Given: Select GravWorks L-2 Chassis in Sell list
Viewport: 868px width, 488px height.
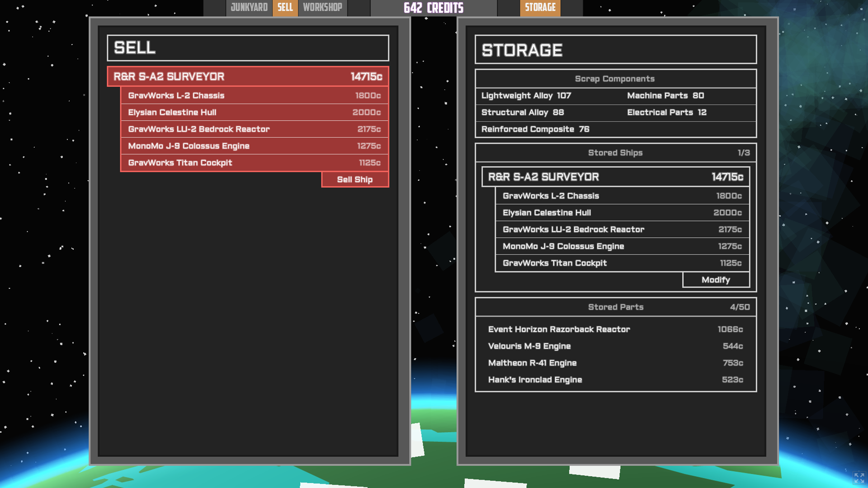Looking at the screenshot, I should (x=254, y=95).
